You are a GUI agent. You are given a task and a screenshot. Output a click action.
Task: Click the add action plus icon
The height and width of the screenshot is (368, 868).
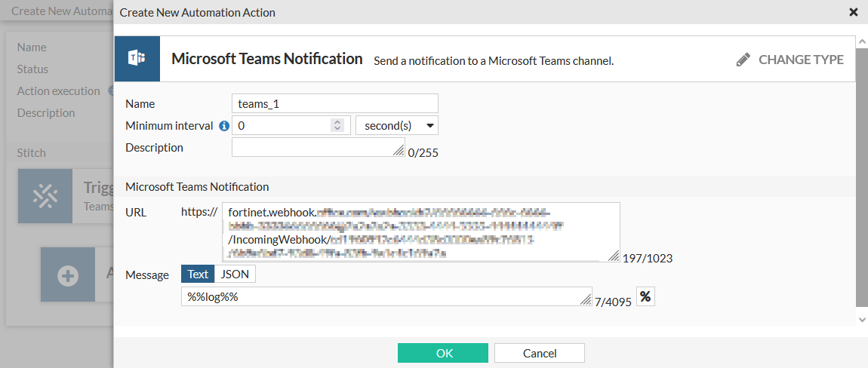(68, 276)
